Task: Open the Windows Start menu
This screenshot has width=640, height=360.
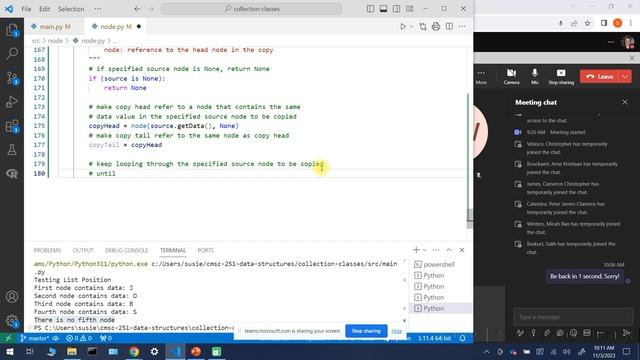Action: pos(9,351)
